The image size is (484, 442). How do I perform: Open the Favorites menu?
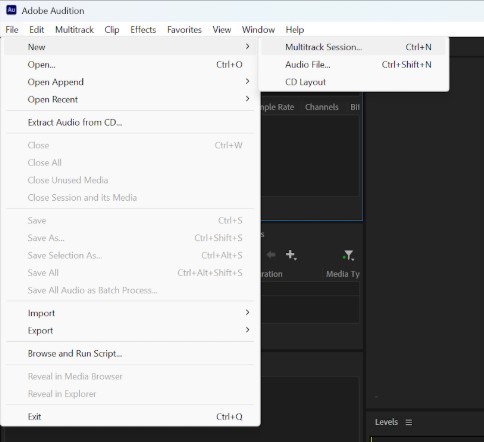pos(184,30)
